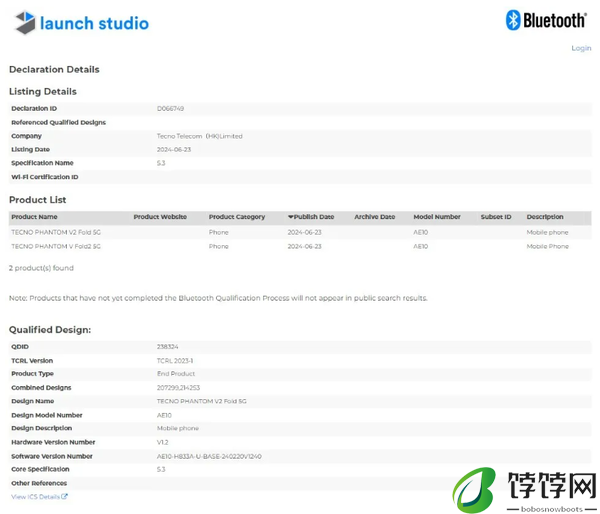Click Design Description value Mobile phone
Viewport: 600px width, 514px height.
tap(178, 428)
